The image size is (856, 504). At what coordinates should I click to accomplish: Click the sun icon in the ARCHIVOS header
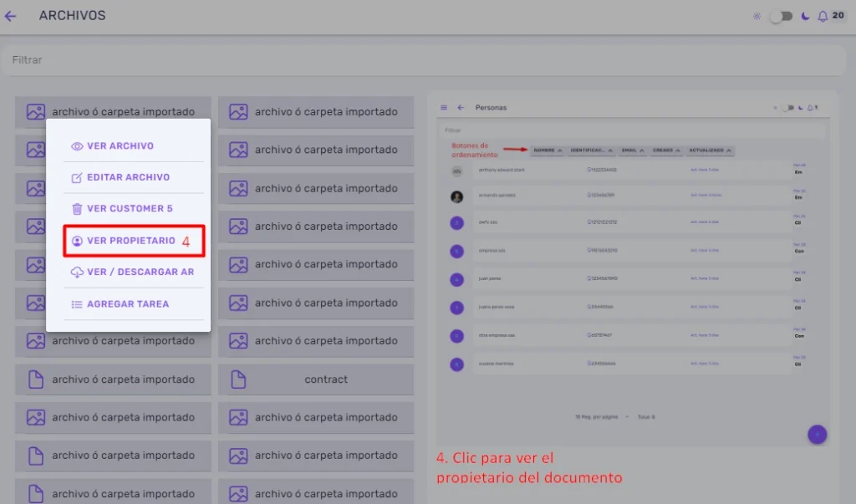(x=757, y=17)
